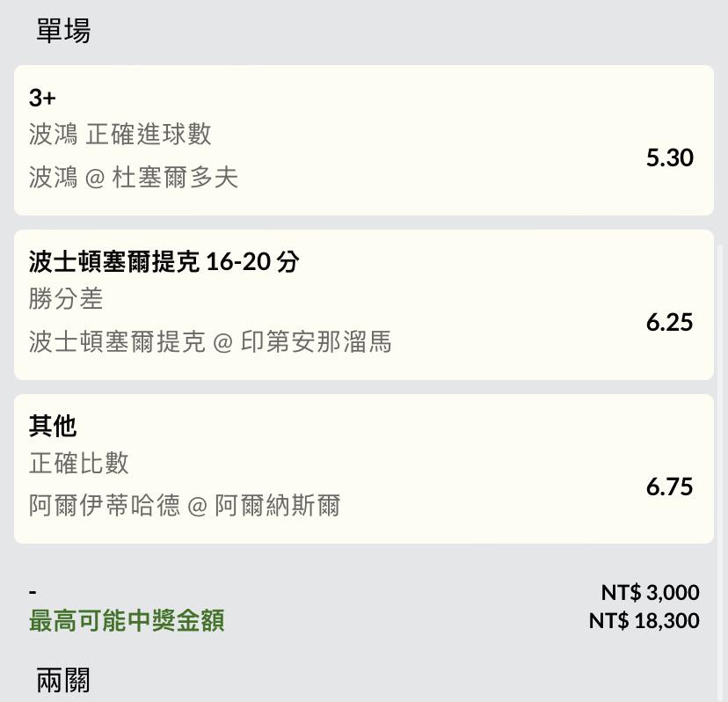Screen dimensions: 728x702
Task: Select the 波鴻 正確進球數 market label
Action: pyautogui.click(x=120, y=135)
